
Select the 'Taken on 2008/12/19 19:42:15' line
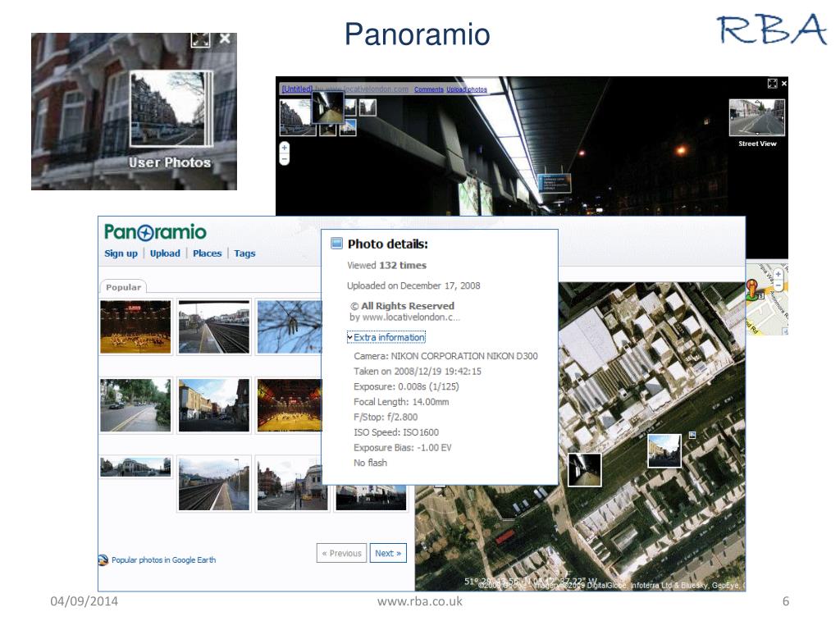(x=418, y=372)
